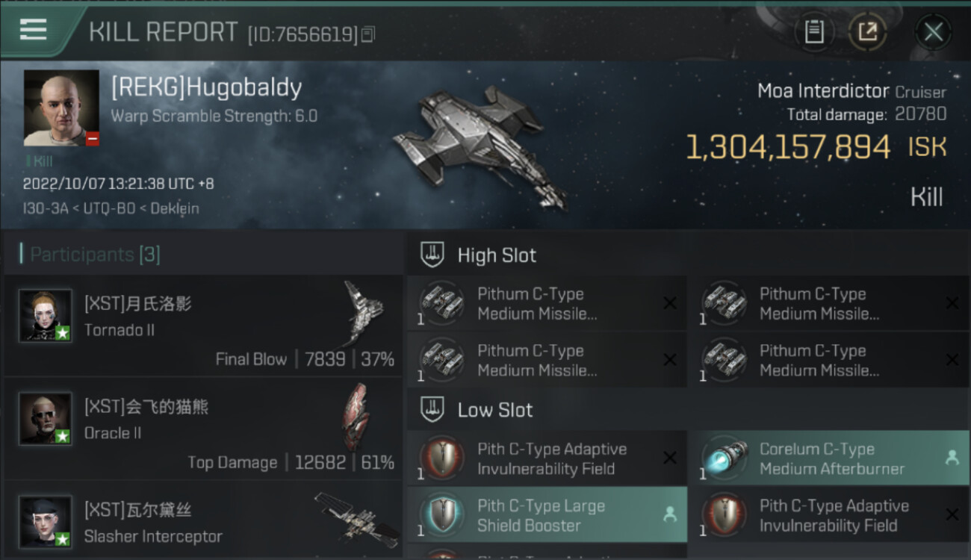
Task: Select Corelum C-Type Medium Afterburner module
Action: [x=828, y=458]
